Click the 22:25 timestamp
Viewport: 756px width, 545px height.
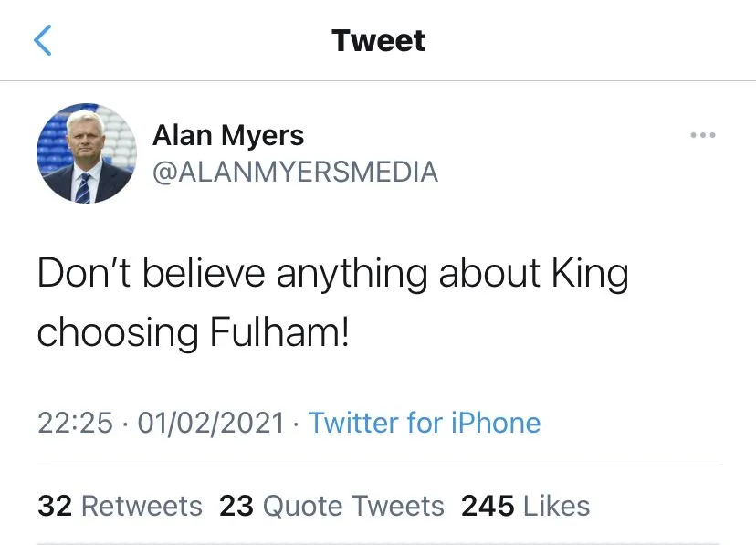click(76, 423)
